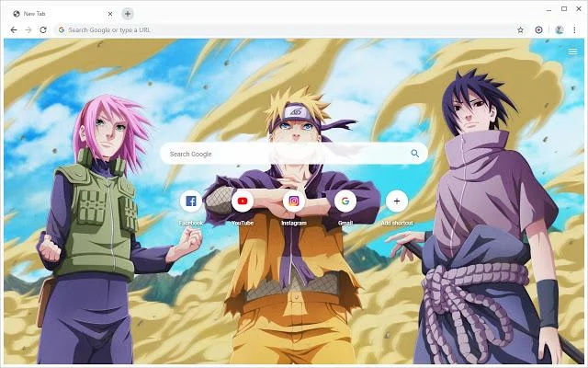Screen dimensions: 588x368
Task: Open the Facebook shortcut
Action: tap(191, 201)
